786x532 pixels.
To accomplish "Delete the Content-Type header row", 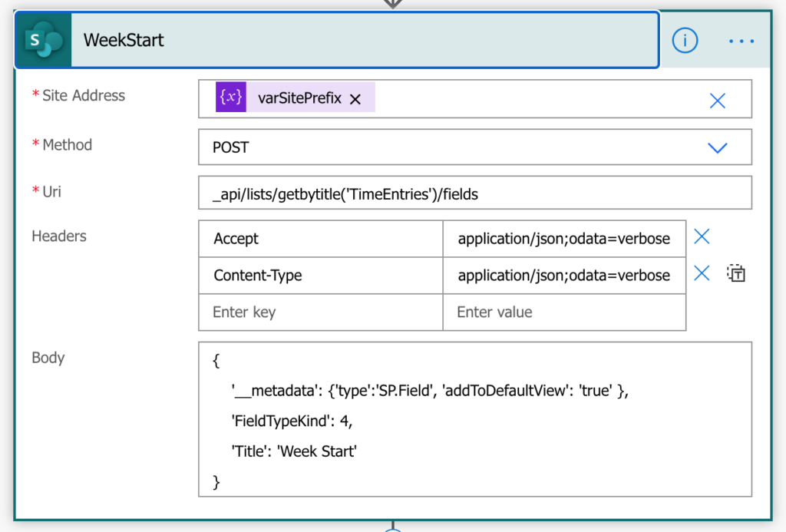I will pyautogui.click(x=701, y=273).
